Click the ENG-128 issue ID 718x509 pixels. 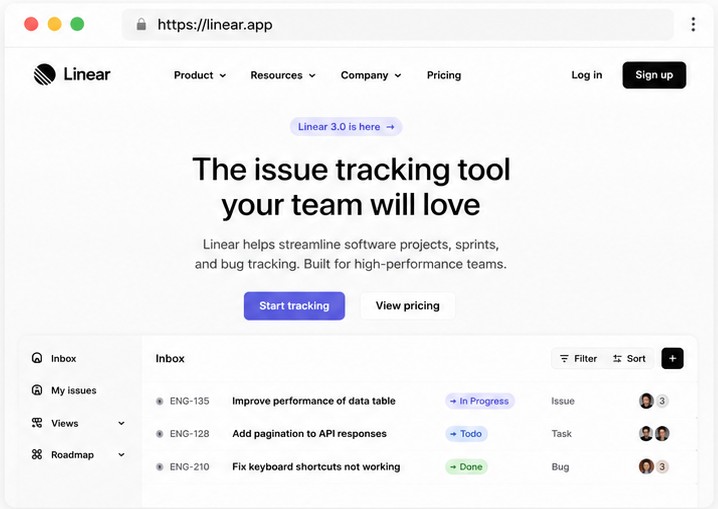(x=190, y=433)
